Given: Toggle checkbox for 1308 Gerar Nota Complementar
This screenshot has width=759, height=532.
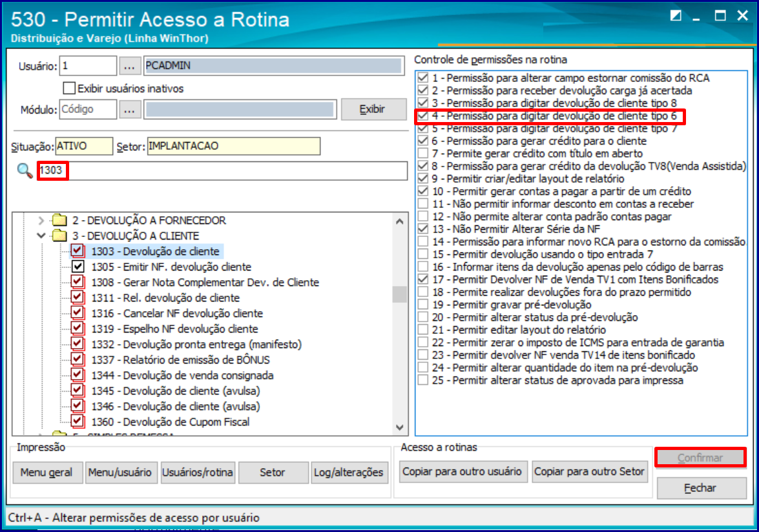Looking at the screenshot, I should tap(78, 281).
